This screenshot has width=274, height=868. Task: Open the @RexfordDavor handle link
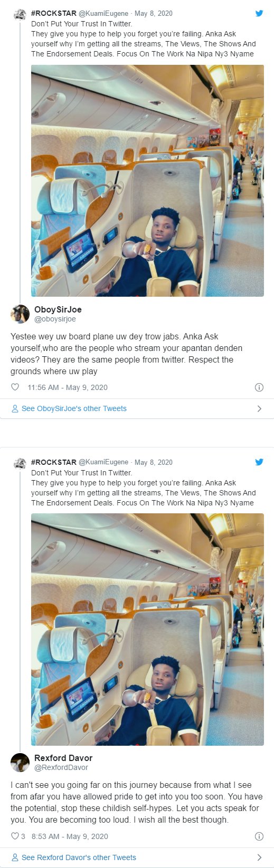(x=61, y=767)
